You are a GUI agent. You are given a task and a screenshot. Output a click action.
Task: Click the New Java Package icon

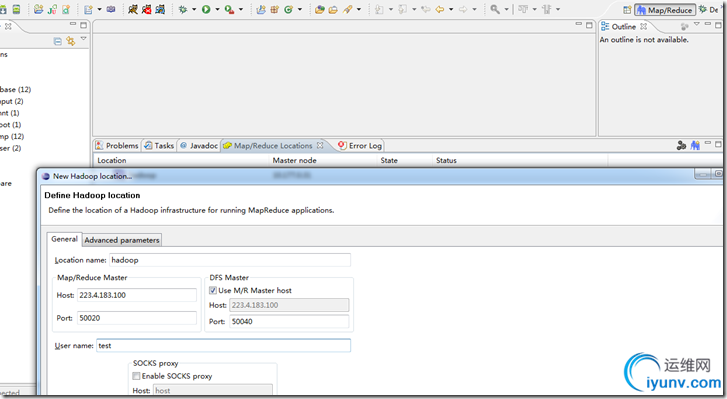[x=274, y=9]
